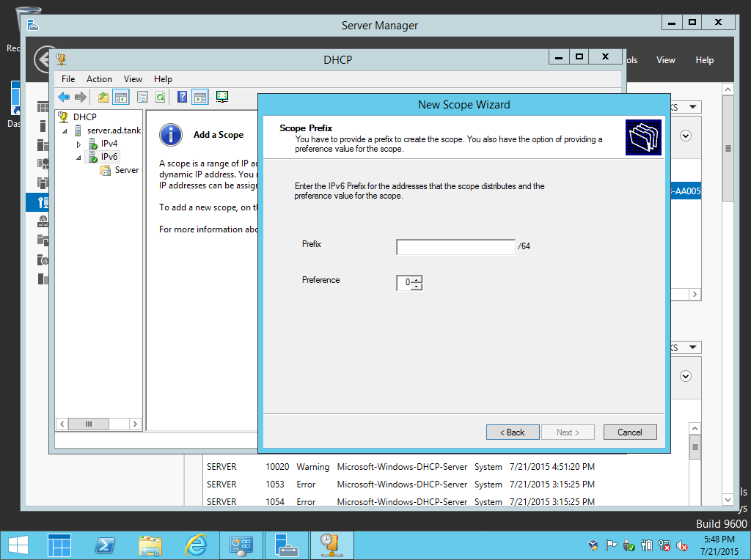Expand the IPv4 tree node
Screen dimensions: 751x560
click(x=78, y=144)
